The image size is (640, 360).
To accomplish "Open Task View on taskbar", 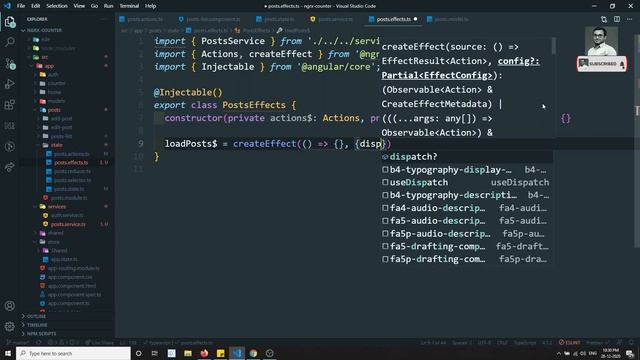I will 155,353.
